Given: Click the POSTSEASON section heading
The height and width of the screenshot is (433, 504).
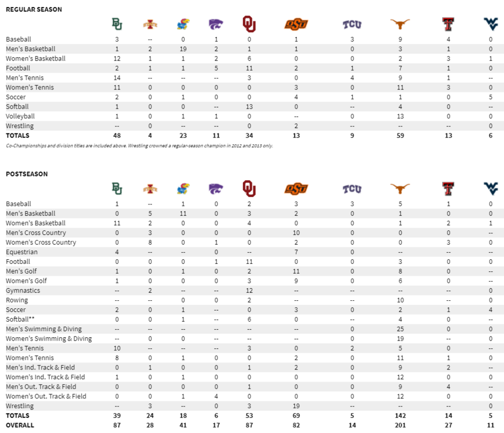Looking at the screenshot, I should 27,174.
